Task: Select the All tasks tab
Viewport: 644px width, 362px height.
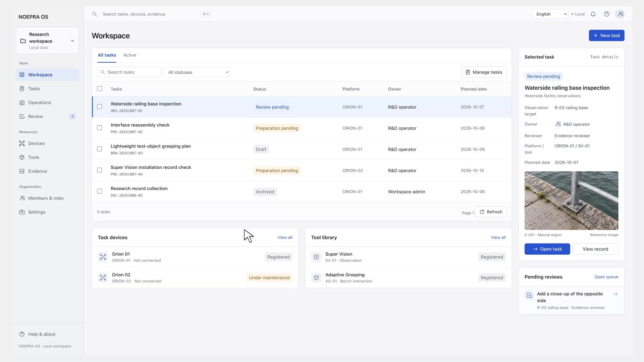Action: [x=107, y=55]
